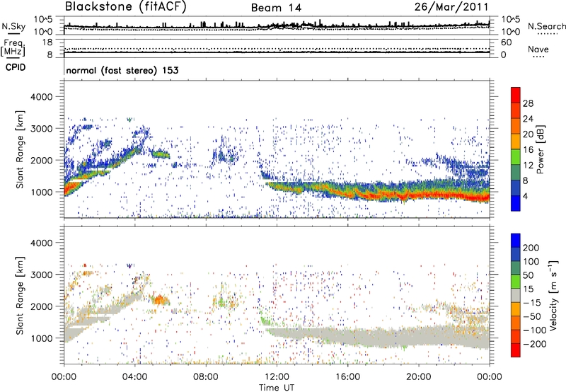Select the 1000 tick in velocity panel

pos(42,338)
